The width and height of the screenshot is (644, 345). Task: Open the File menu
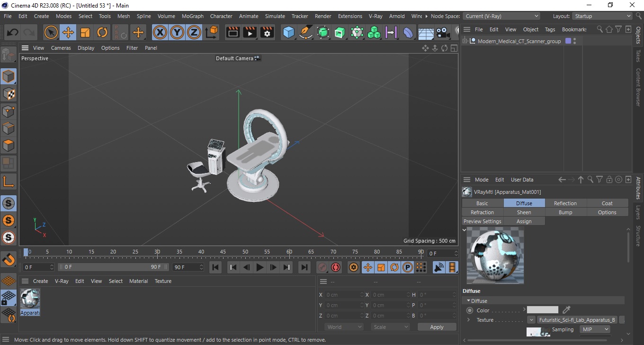8,16
